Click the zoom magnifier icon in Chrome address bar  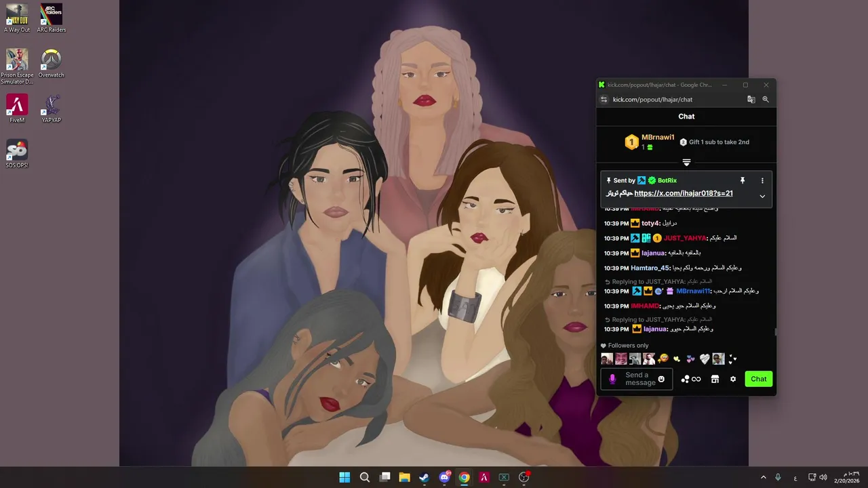tap(766, 100)
